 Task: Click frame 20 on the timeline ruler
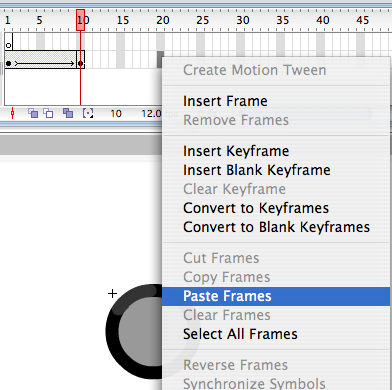pyautogui.click(x=161, y=20)
